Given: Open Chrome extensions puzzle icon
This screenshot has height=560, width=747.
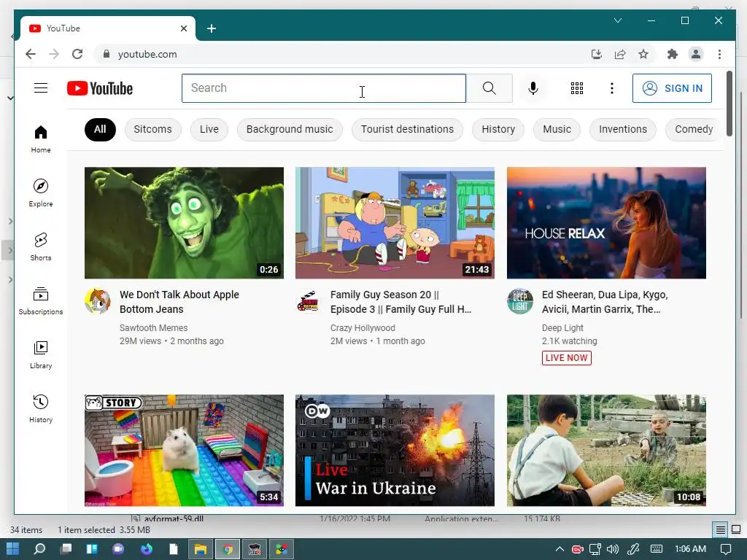Looking at the screenshot, I should (x=672, y=54).
